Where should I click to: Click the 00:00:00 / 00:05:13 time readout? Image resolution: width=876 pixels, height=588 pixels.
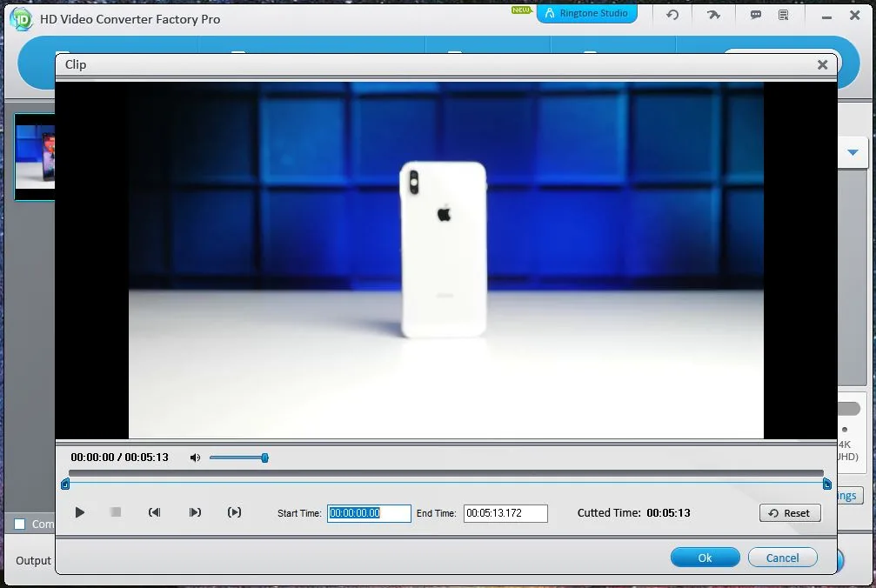point(119,458)
